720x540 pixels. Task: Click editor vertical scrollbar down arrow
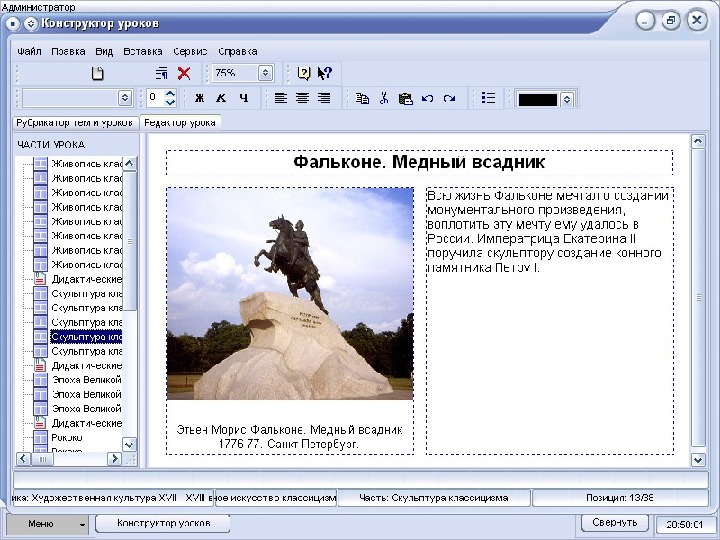[698, 460]
